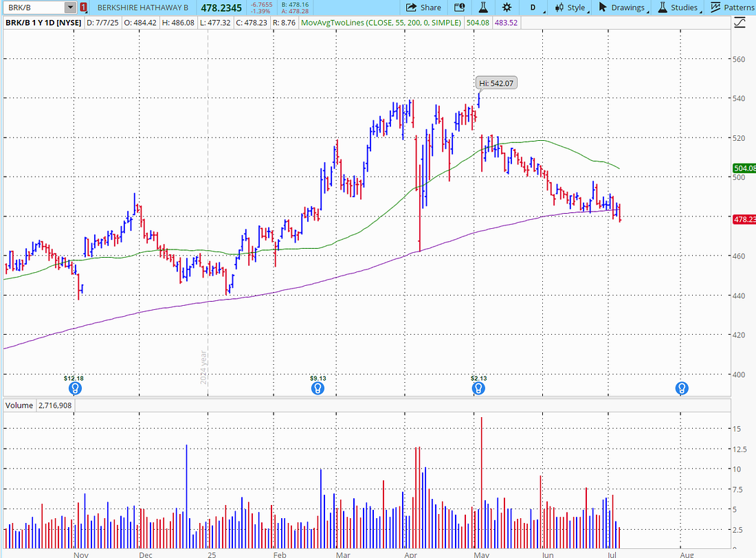The image size is (756, 558).
Task: Click the 560 label on price axis
Action: 739,59
